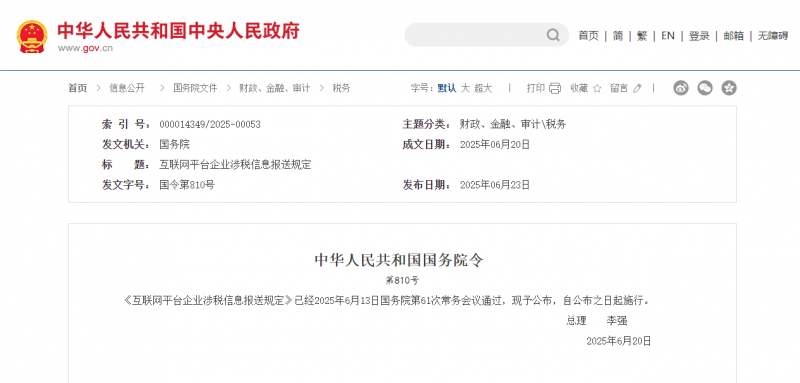The image size is (800, 383).
Task: Click the 索引号 label
Action: (127, 124)
